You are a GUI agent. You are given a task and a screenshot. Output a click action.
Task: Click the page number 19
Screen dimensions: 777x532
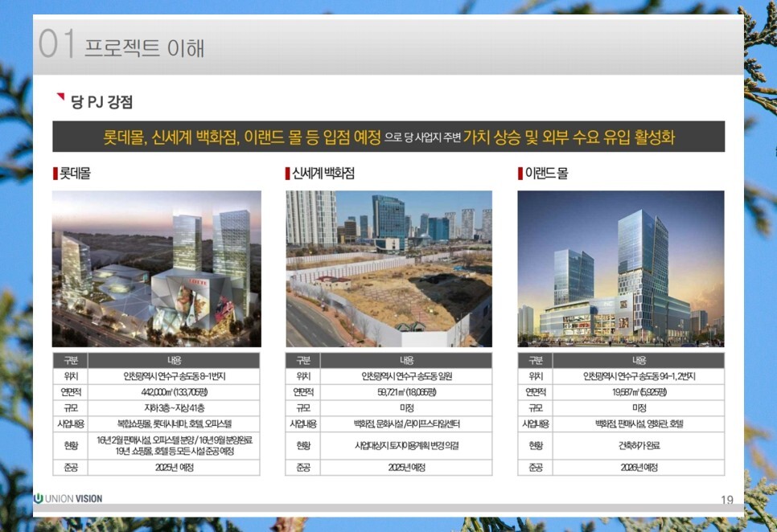coord(727,500)
